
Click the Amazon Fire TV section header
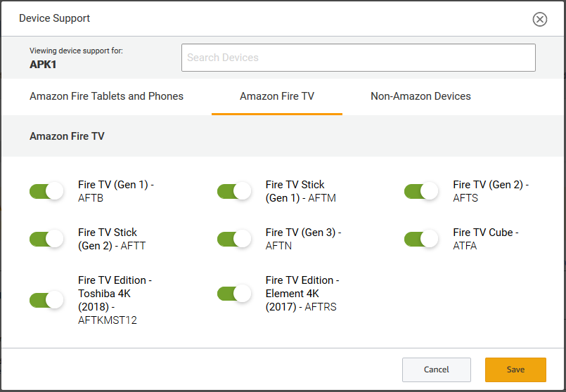(x=67, y=136)
